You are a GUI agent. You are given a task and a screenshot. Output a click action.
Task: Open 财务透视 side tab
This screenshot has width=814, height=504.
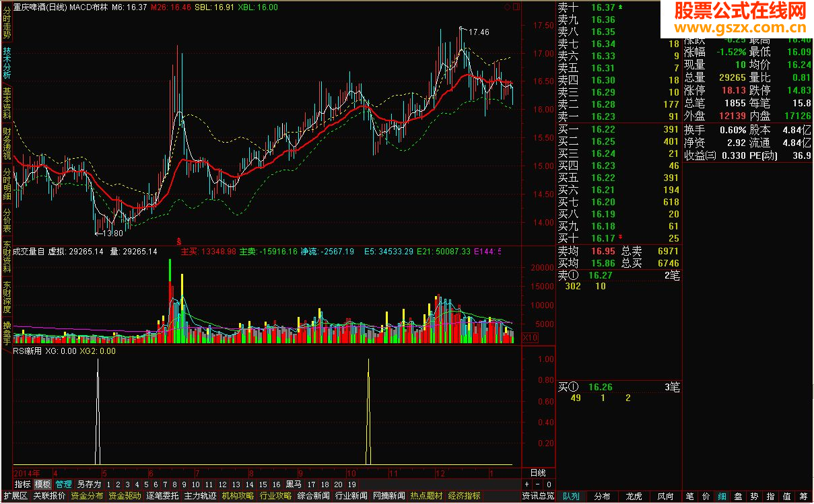(7, 145)
